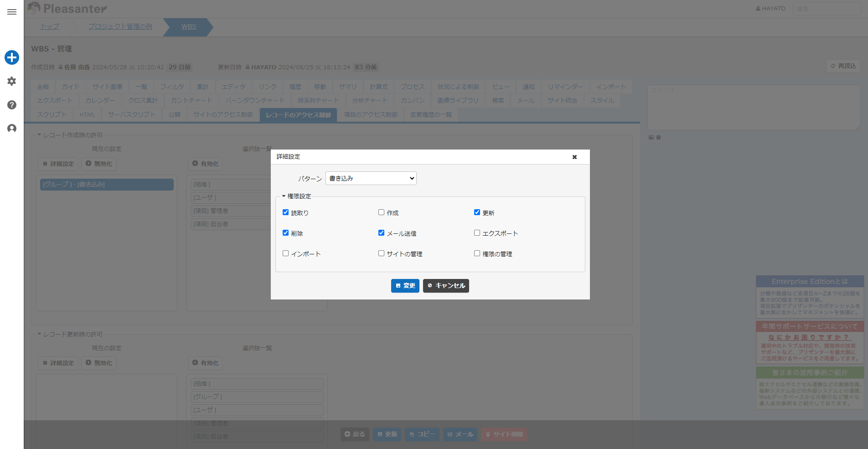Uncheck the 削除 checkbox
Screen dimensions: 868x449
[285, 233]
